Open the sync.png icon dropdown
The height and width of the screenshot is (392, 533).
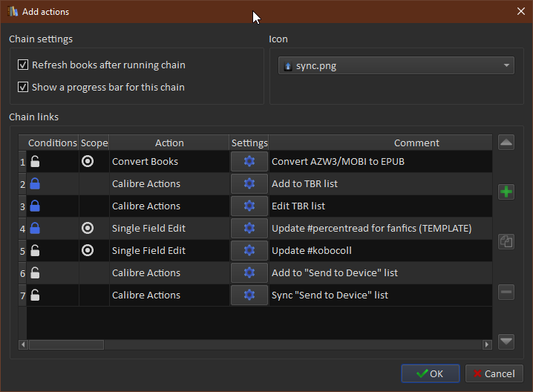[x=396, y=65]
